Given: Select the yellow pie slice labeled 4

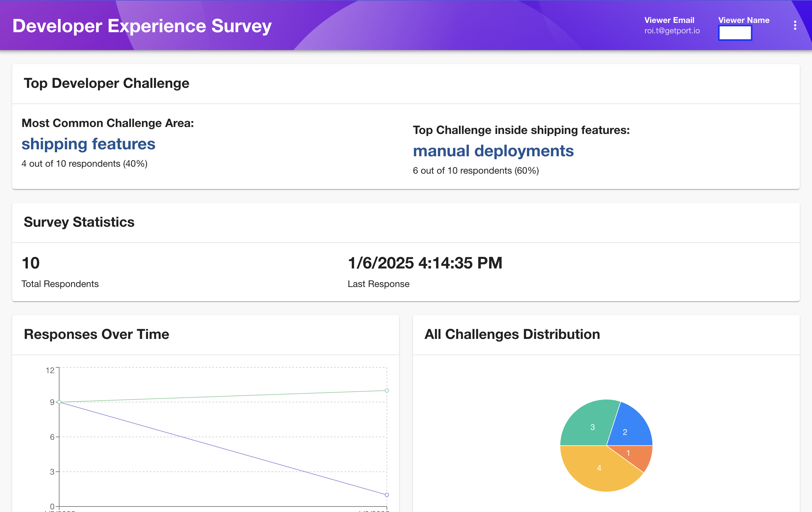Looking at the screenshot, I should 599,468.
